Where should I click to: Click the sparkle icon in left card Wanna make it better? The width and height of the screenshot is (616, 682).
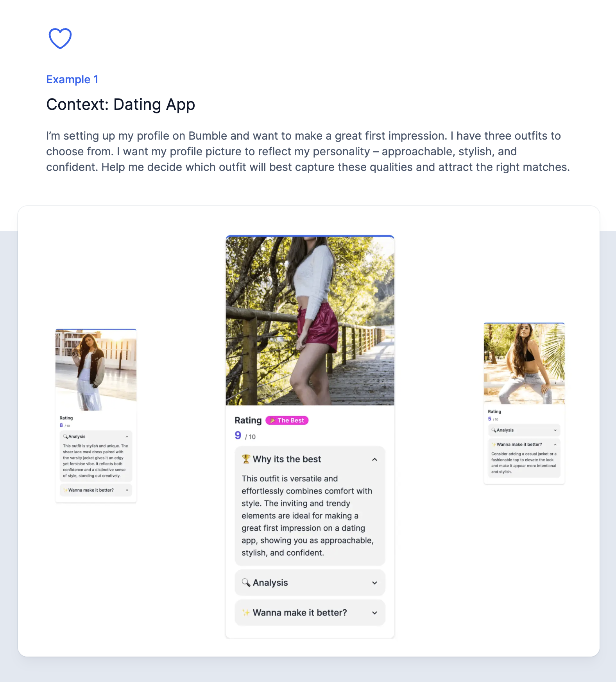(x=65, y=490)
